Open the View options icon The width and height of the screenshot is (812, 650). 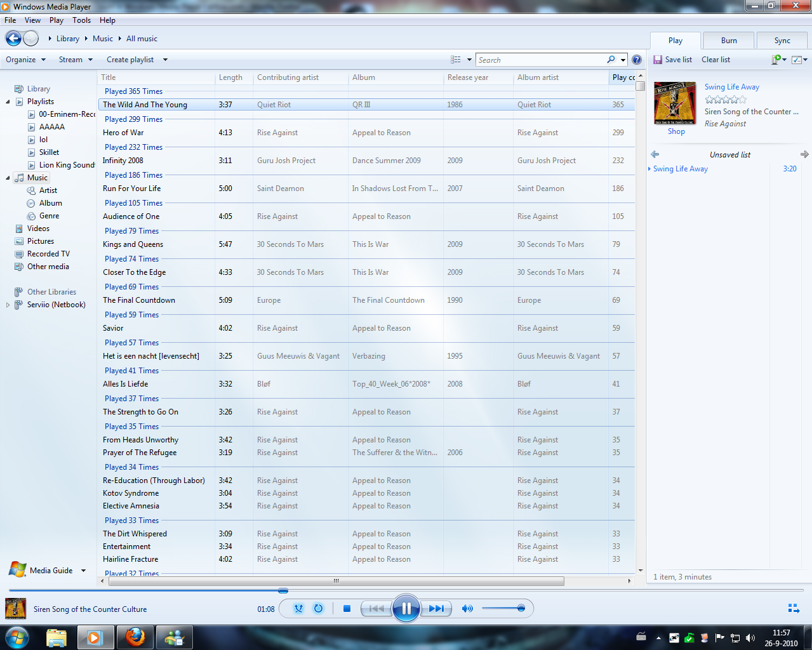[456, 60]
